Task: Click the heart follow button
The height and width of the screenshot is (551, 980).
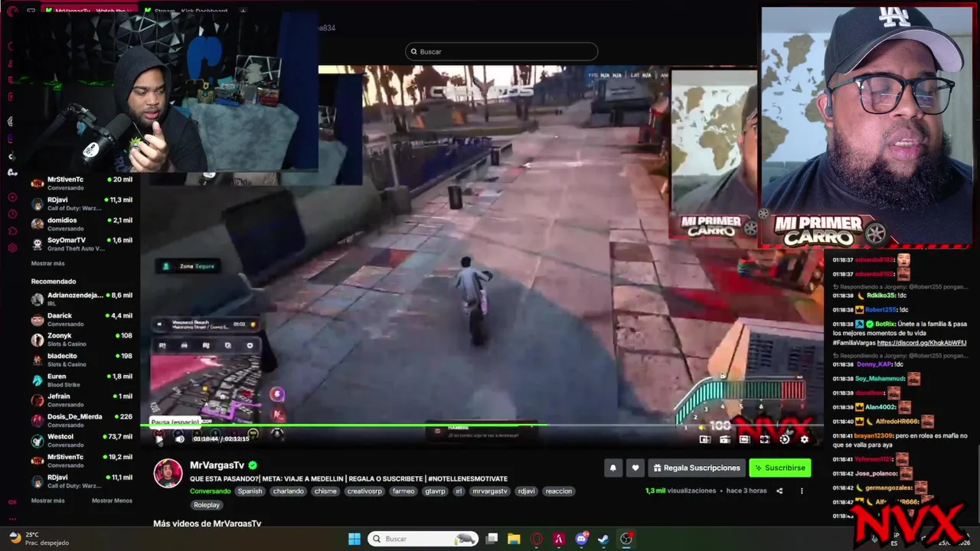Action: point(635,468)
